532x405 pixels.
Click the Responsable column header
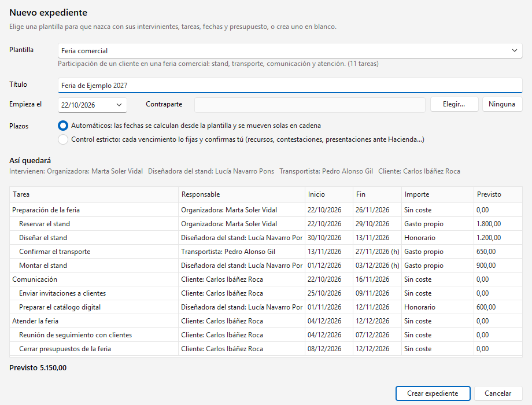pyautogui.click(x=242, y=194)
